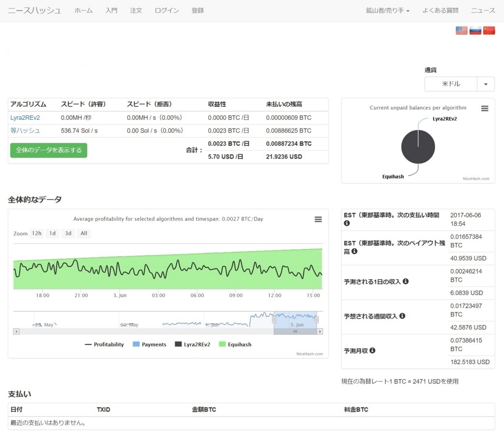Set chart zoom to 3d
The image size is (504, 436).
[x=68, y=234]
